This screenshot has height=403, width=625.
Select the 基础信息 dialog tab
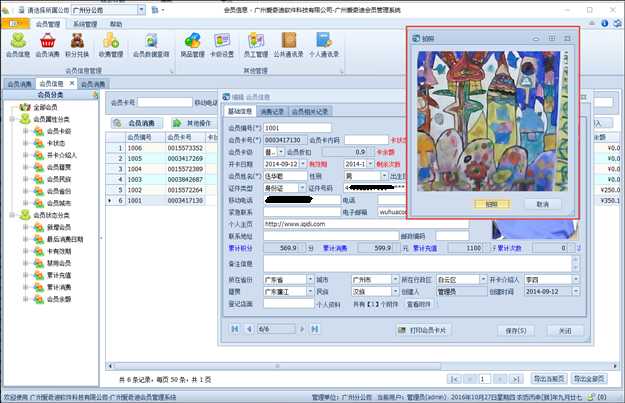[x=240, y=111]
